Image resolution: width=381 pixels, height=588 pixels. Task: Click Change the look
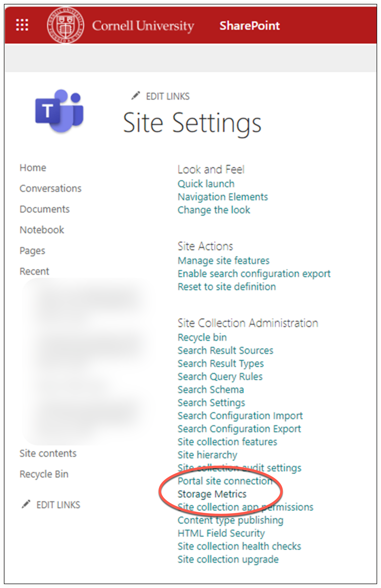[214, 210]
